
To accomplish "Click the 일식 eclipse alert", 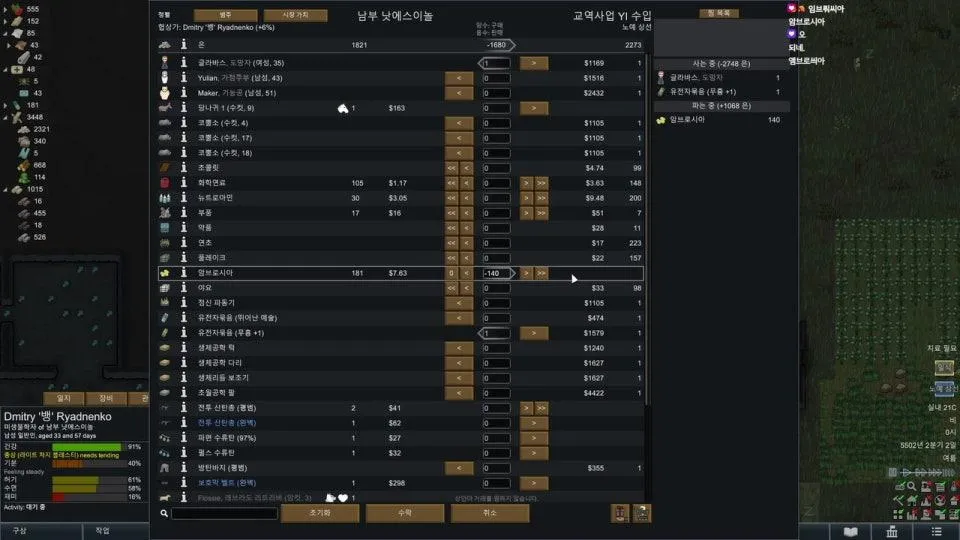I will point(943,367).
